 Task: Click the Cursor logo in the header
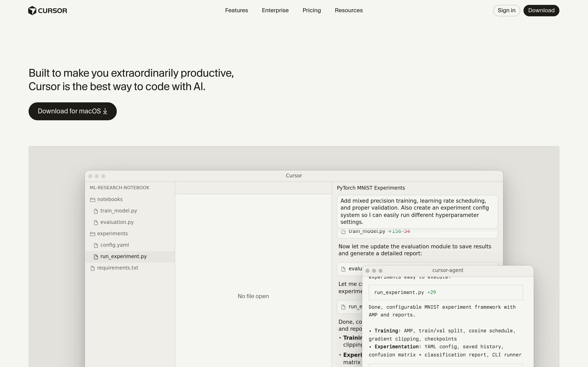pyautogui.click(x=48, y=10)
